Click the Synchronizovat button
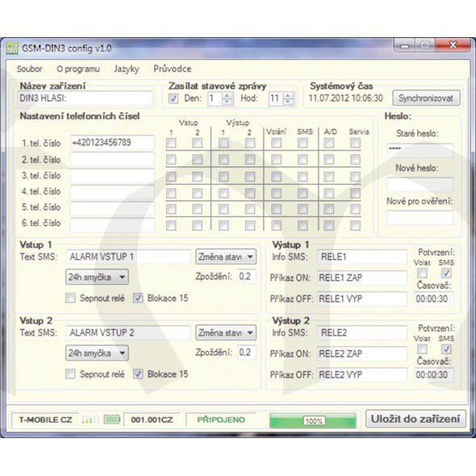The height and width of the screenshot is (476, 476). pyautogui.click(x=426, y=98)
